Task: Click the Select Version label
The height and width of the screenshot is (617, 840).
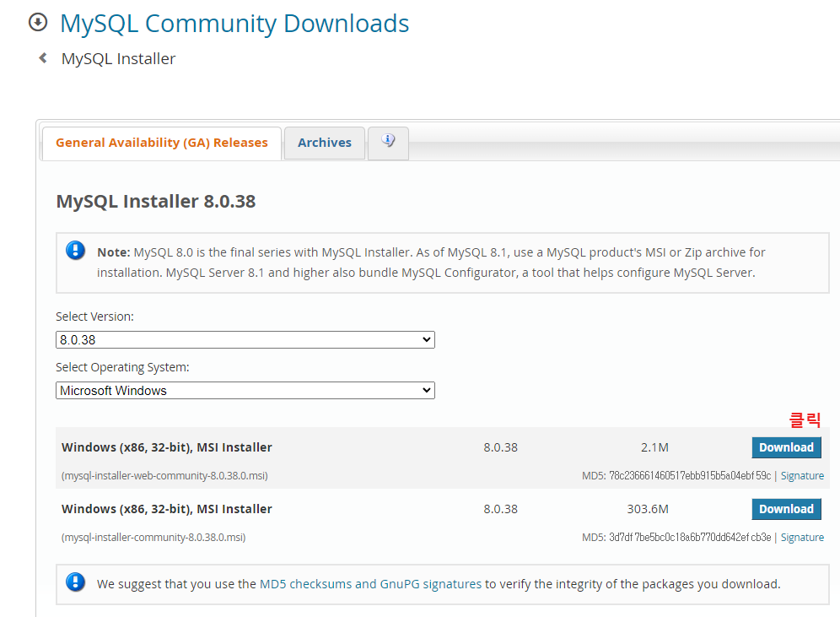Action: [x=94, y=317]
